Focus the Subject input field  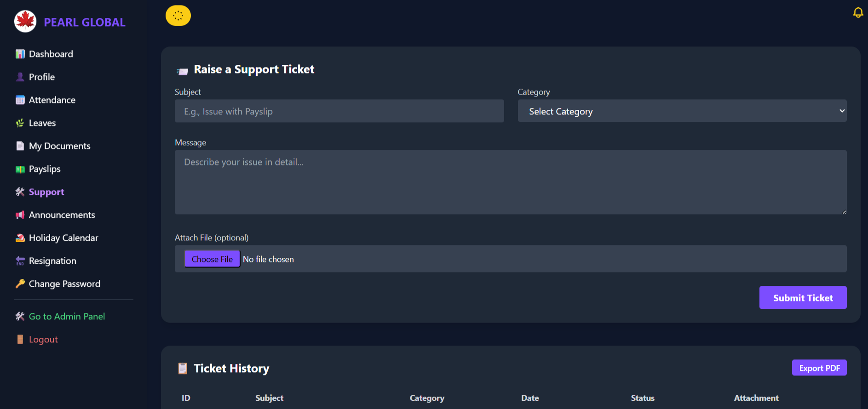(339, 111)
